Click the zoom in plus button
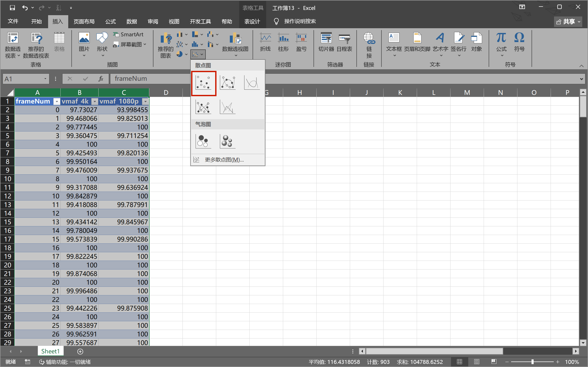588x367 pixels. click(557, 362)
